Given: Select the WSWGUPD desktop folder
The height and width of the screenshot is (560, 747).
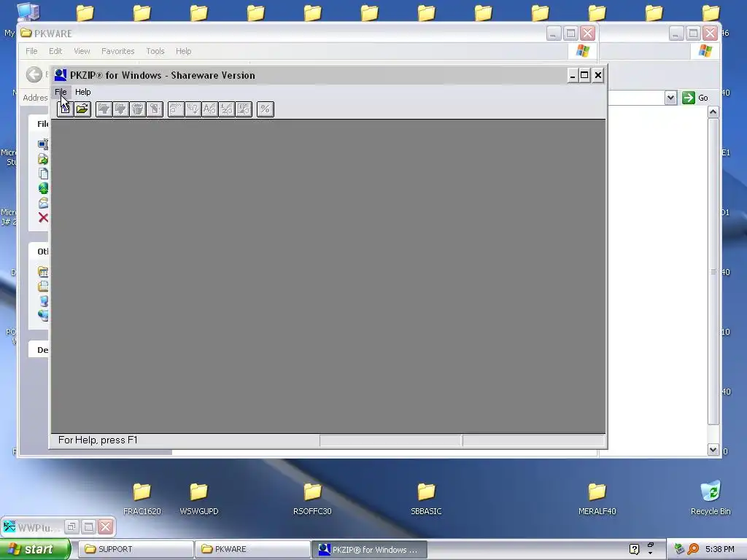Looking at the screenshot, I should tap(199, 498).
